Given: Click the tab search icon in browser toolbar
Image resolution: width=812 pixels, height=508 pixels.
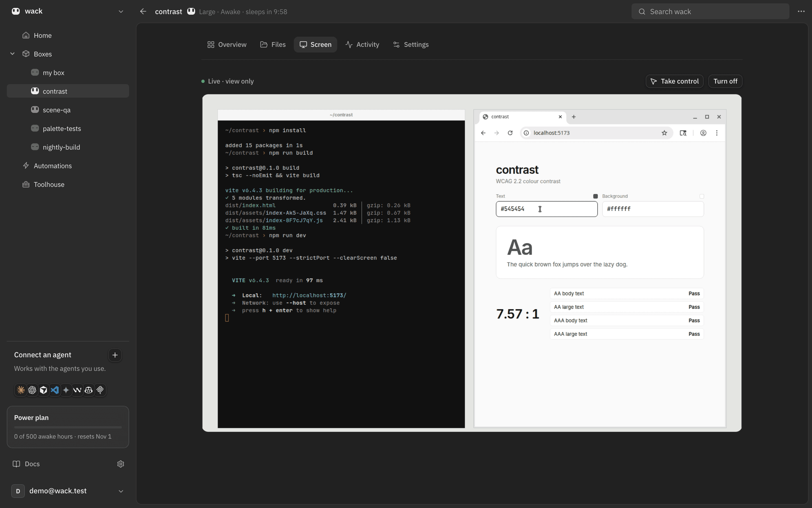Looking at the screenshot, I should click(683, 133).
